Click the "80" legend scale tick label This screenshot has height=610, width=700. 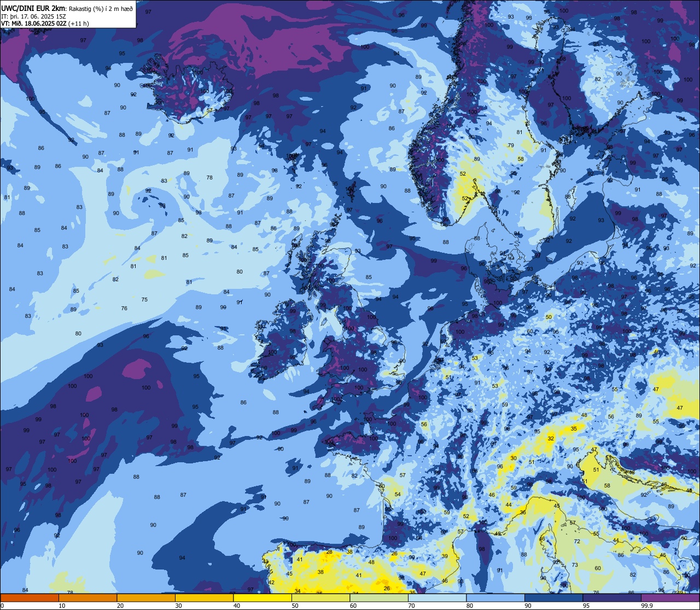(x=470, y=606)
